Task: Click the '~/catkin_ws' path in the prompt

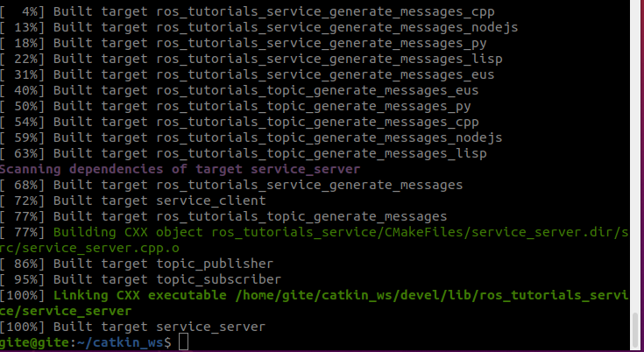Action: pos(120,342)
